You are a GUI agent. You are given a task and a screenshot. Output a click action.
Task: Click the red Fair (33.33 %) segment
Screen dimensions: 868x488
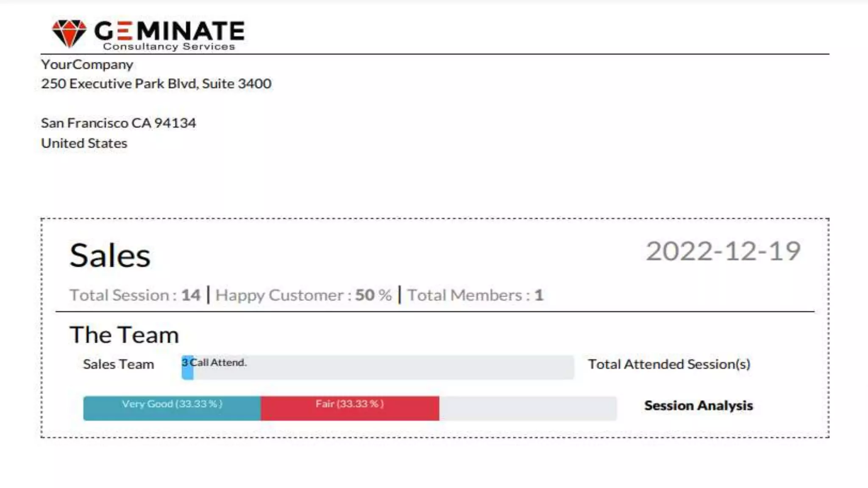pos(350,408)
